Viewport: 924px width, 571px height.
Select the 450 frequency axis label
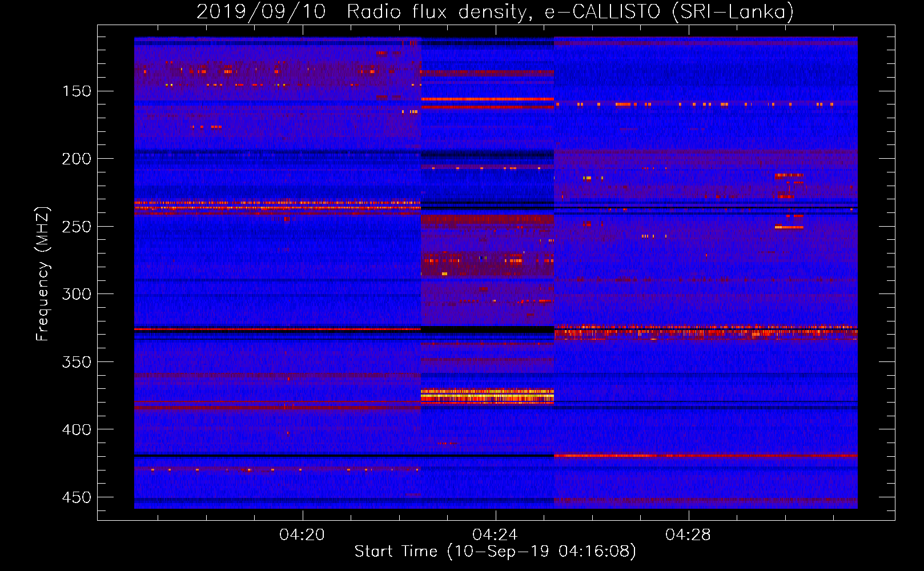(77, 497)
